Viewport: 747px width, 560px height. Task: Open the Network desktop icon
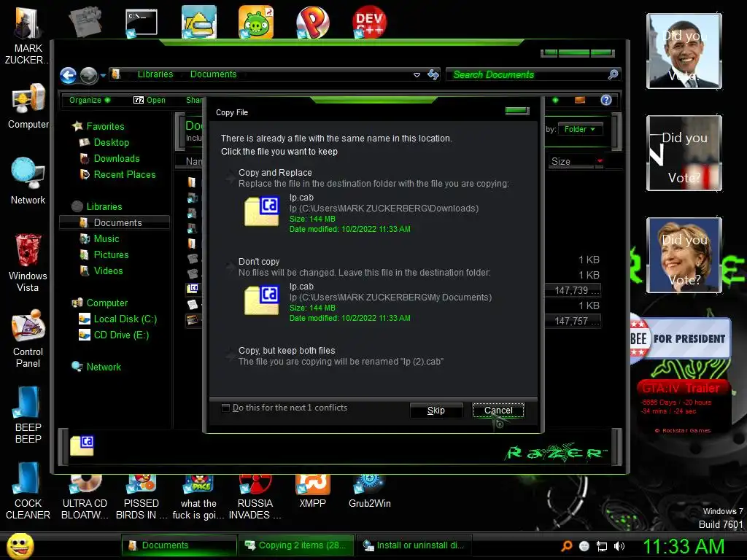click(28, 182)
